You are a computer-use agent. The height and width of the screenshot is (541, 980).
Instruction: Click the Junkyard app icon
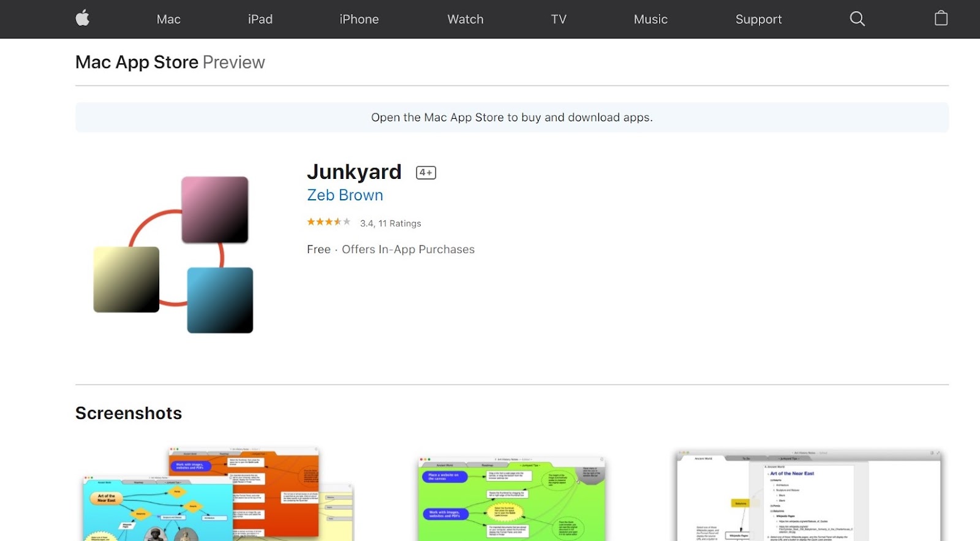point(173,255)
